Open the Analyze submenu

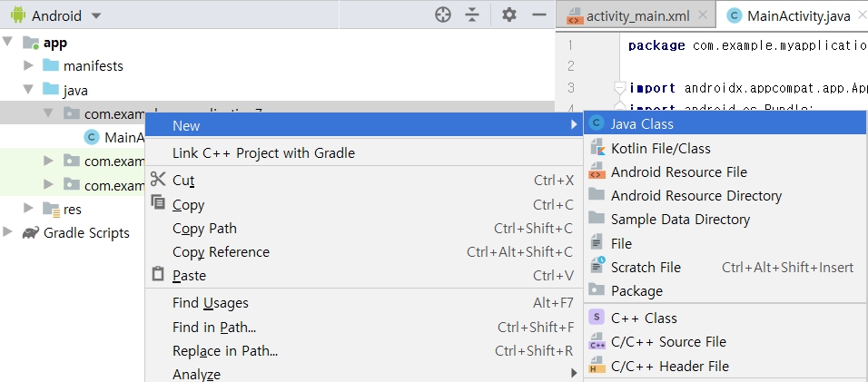pos(364,374)
